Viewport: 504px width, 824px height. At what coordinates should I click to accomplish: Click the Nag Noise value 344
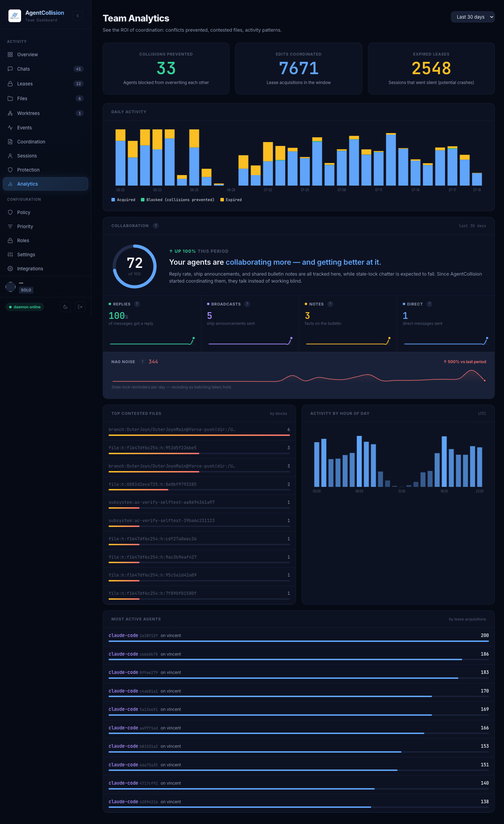(x=153, y=362)
